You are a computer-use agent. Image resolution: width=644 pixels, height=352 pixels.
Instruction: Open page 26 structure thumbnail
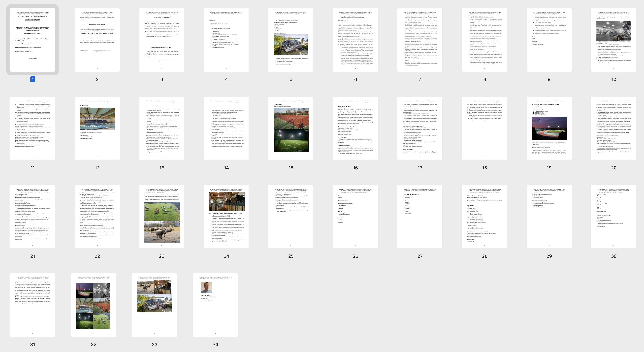pos(355,217)
